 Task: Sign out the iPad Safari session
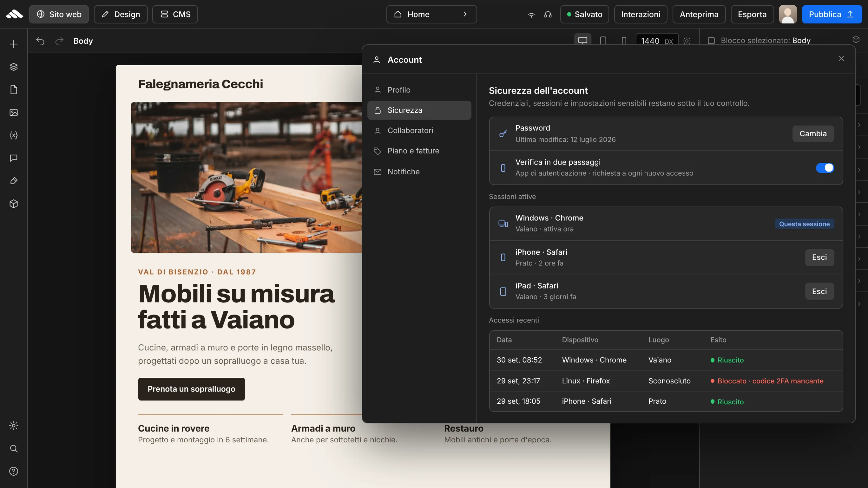819,291
